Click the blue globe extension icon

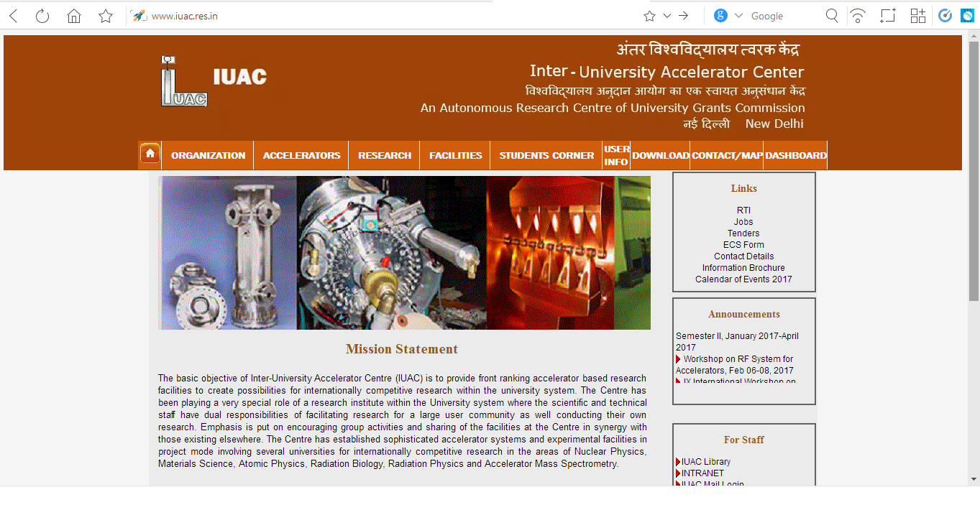pyautogui.click(x=967, y=16)
